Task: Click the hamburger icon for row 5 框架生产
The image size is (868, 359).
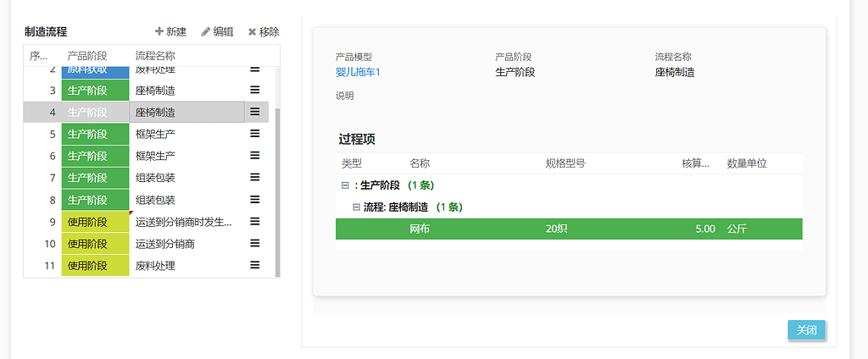Action: 254,134
